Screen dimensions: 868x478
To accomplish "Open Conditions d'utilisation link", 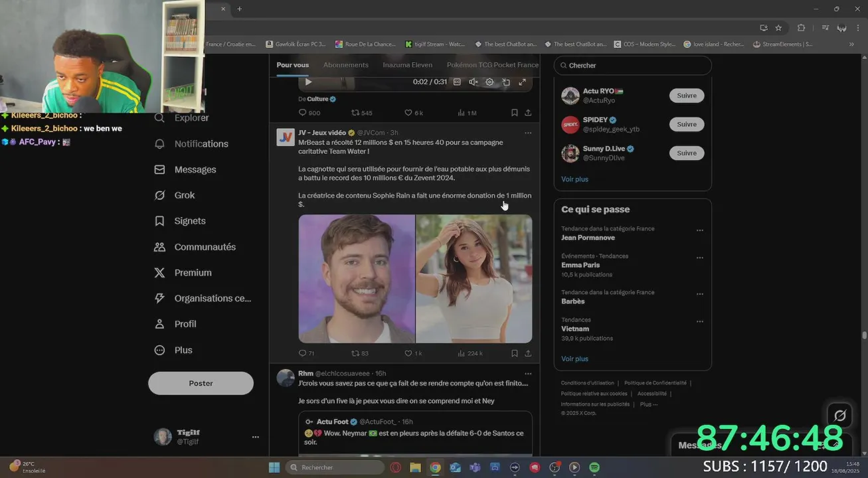I will pos(588,383).
